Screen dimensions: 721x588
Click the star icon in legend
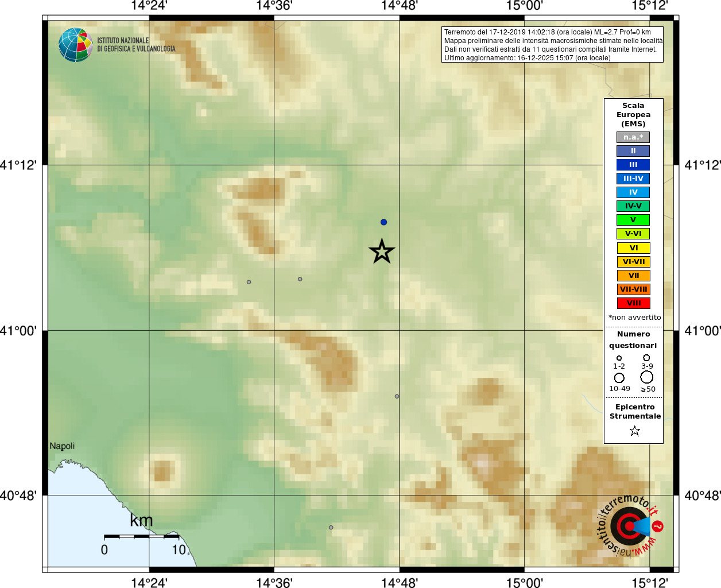pos(634,431)
